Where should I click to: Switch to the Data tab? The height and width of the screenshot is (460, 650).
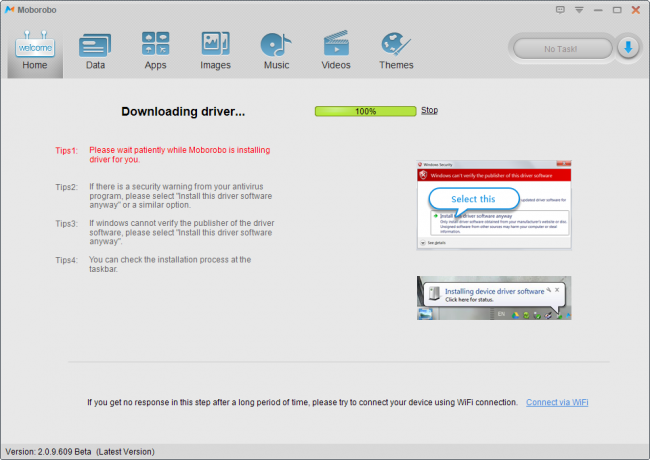point(95,51)
